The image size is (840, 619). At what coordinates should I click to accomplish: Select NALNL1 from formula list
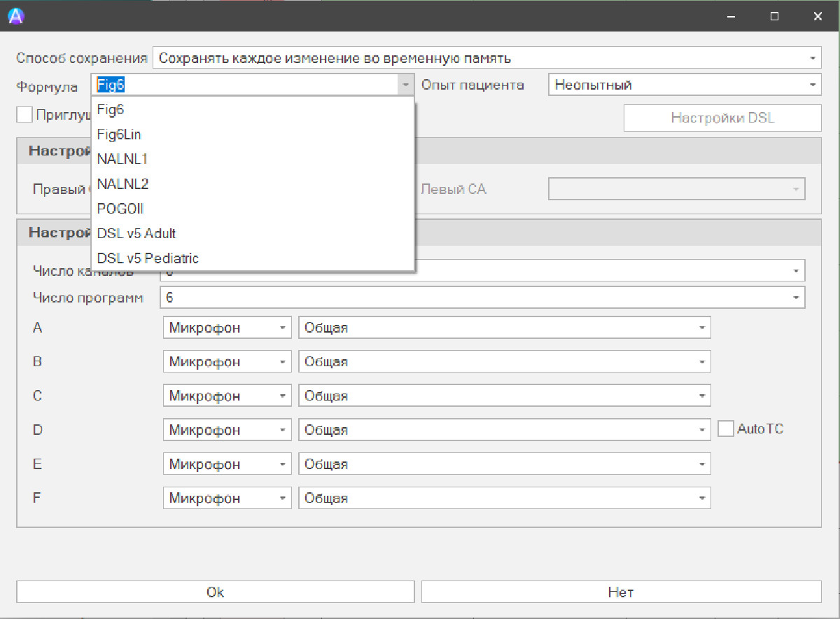(x=253, y=159)
